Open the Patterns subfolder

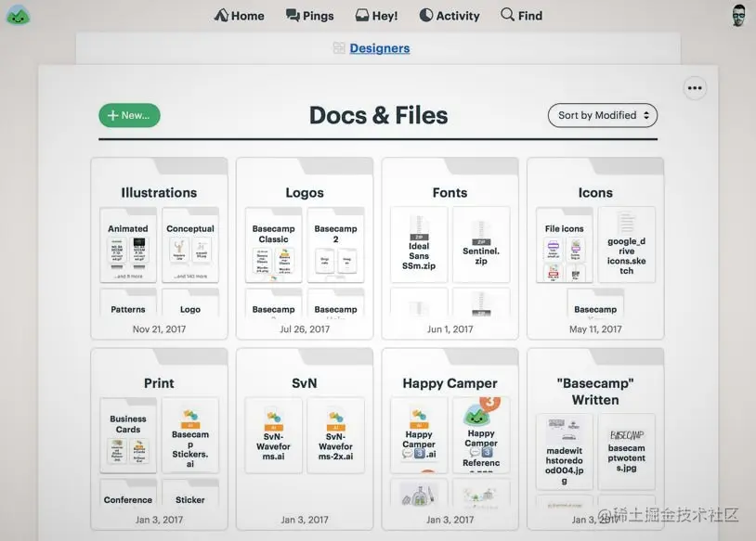click(128, 303)
